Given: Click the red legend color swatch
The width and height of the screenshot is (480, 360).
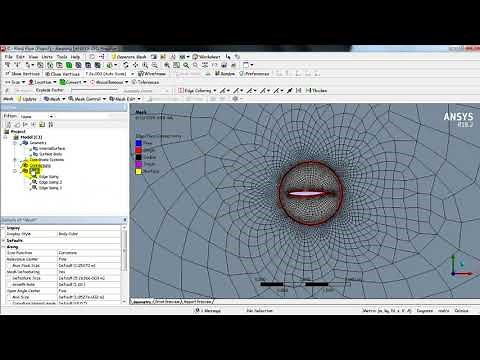Looking at the screenshot, I should (x=139, y=150).
